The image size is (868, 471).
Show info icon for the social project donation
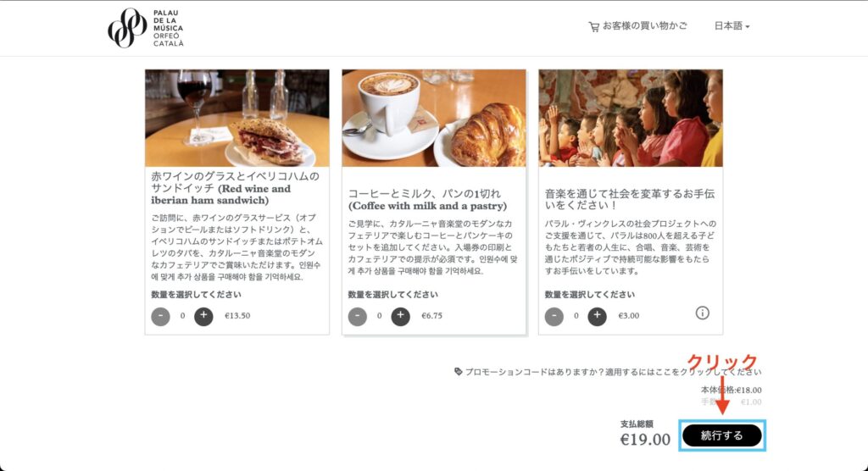pyautogui.click(x=702, y=313)
